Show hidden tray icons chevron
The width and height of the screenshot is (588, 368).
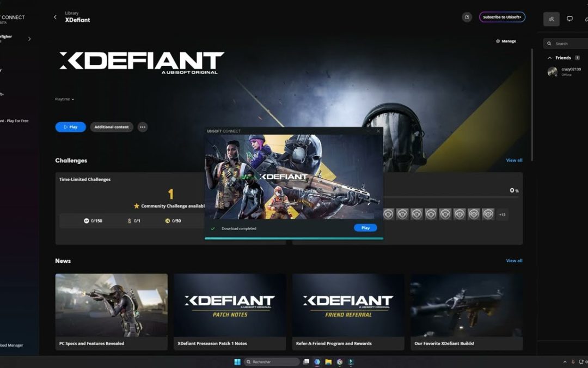pos(565,362)
